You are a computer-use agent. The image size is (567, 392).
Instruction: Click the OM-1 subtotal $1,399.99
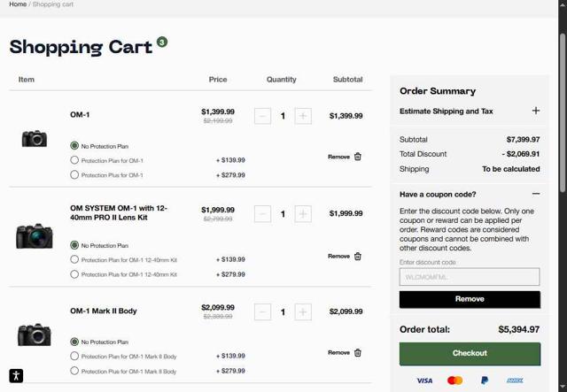pyautogui.click(x=346, y=116)
